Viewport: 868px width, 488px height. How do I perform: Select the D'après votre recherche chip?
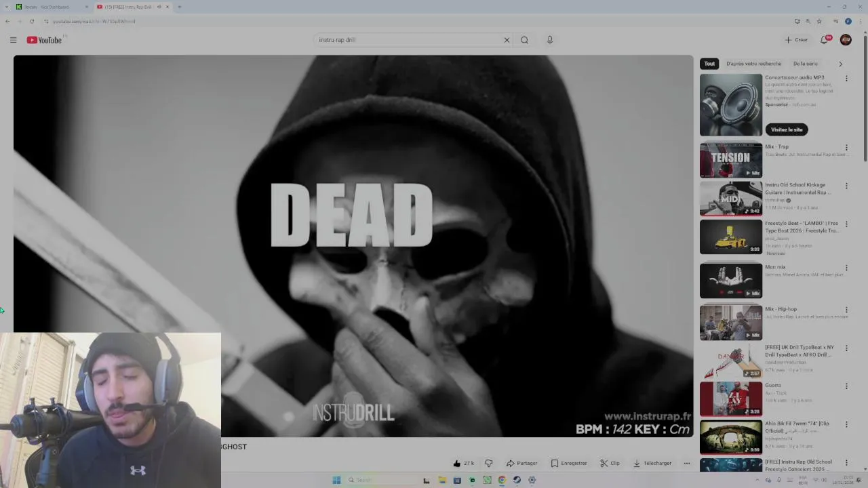754,64
